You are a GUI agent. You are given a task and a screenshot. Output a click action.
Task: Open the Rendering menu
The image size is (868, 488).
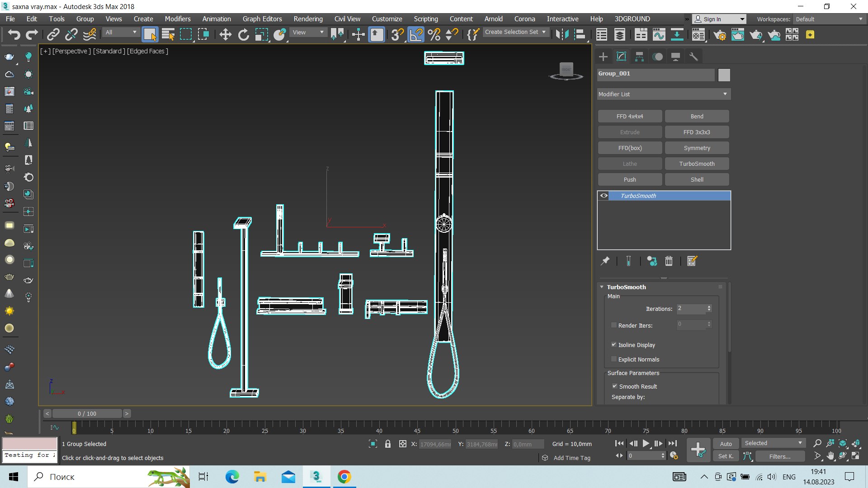click(x=308, y=19)
